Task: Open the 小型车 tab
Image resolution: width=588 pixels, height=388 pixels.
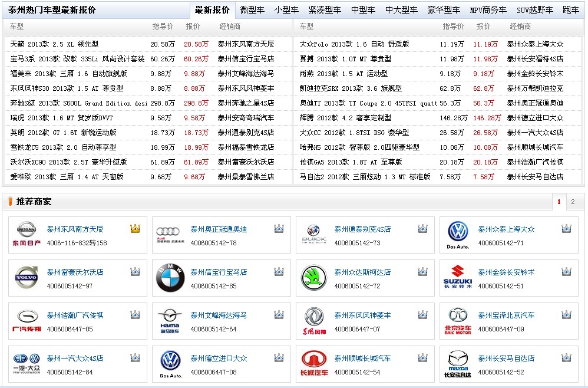Action: coord(286,10)
